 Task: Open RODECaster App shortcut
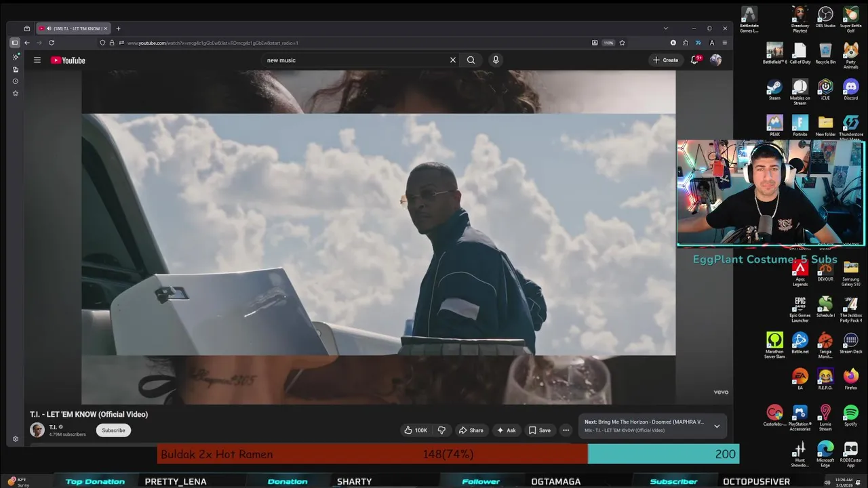851,453
